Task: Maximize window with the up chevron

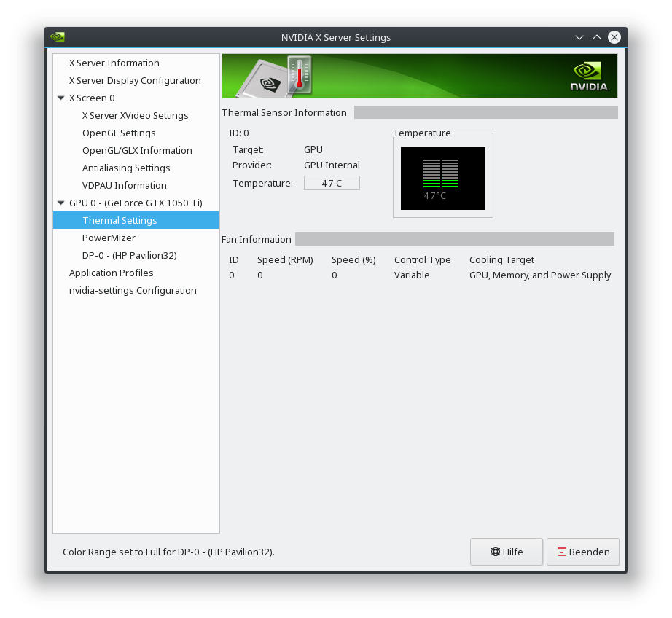Action: pos(597,37)
